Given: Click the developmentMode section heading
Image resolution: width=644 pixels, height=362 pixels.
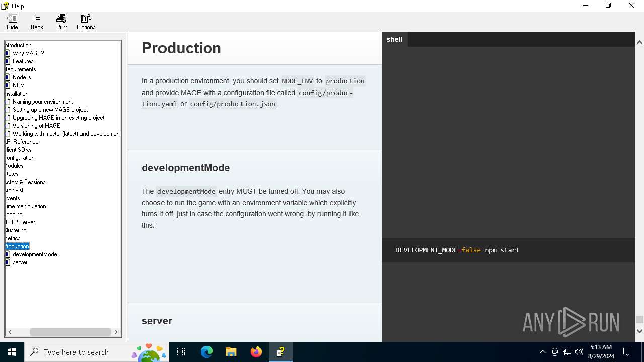Looking at the screenshot, I should [x=186, y=168].
